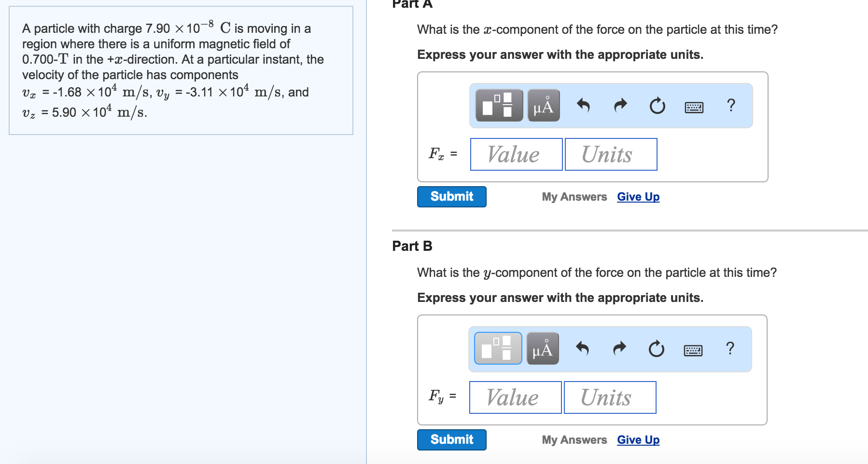The image size is (868, 464).
Task: Click the μÅ units icon in Part B
Action: [542, 349]
